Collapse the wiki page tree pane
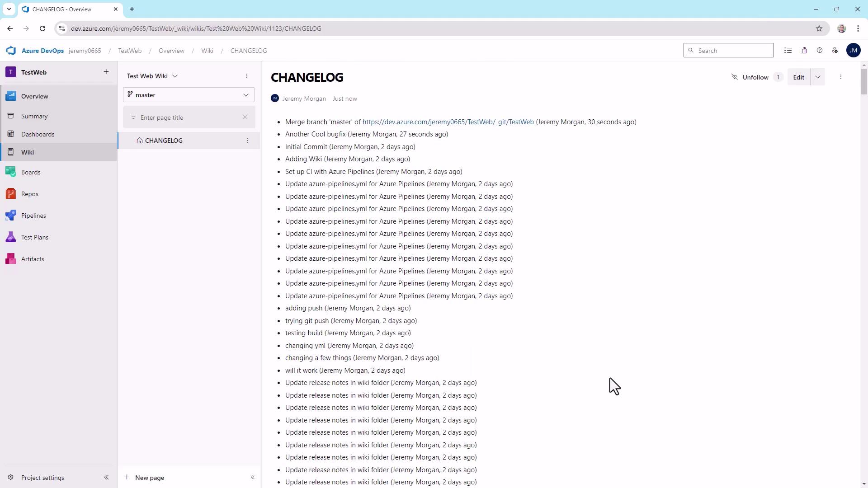The width and height of the screenshot is (868, 488). click(x=253, y=477)
